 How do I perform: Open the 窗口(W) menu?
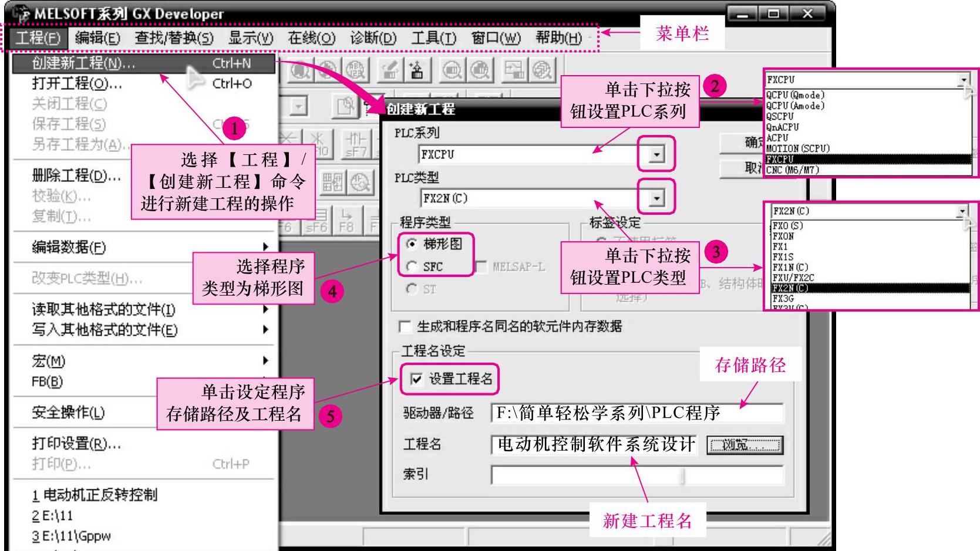click(x=496, y=38)
